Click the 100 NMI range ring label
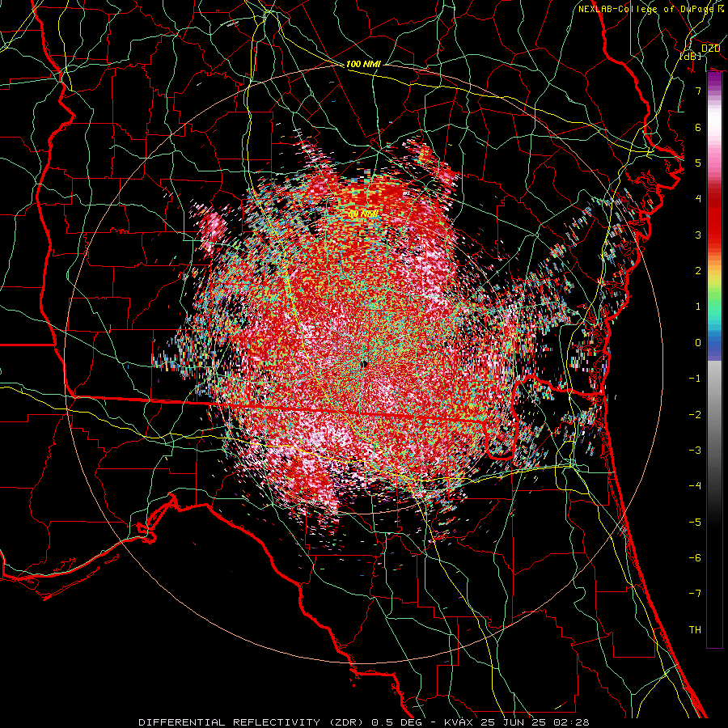Screen dimensions: 728x728 tap(363, 64)
